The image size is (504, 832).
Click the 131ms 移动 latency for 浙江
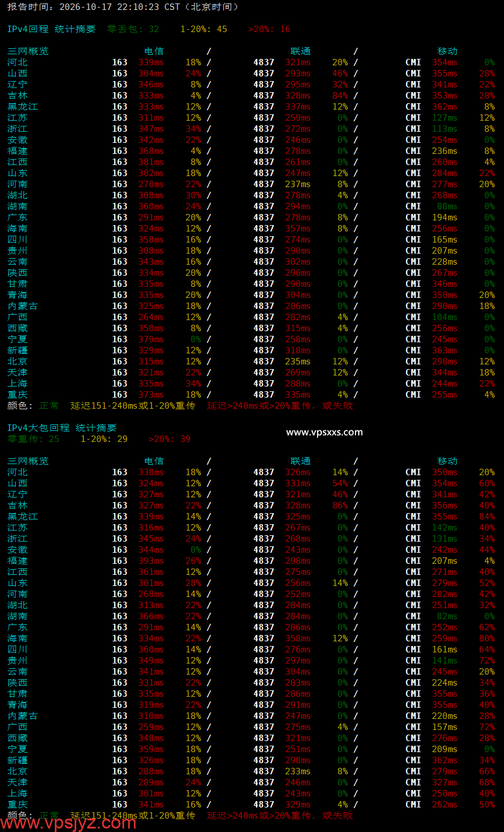coord(445,539)
